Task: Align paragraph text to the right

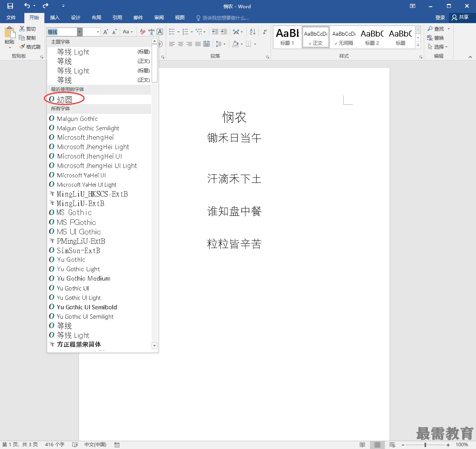Action: [189, 44]
